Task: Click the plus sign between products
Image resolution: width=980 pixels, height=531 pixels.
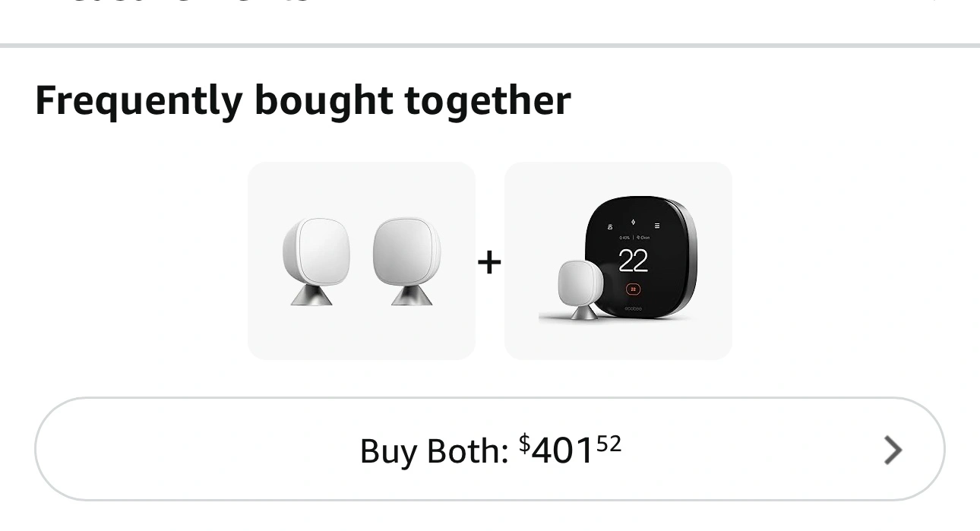Action: point(490,262)
